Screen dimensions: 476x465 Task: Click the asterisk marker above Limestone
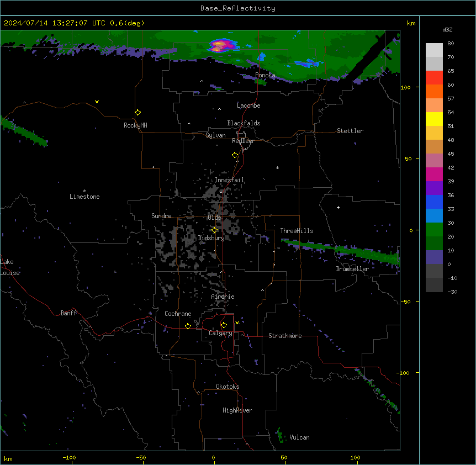coord(84,191)
